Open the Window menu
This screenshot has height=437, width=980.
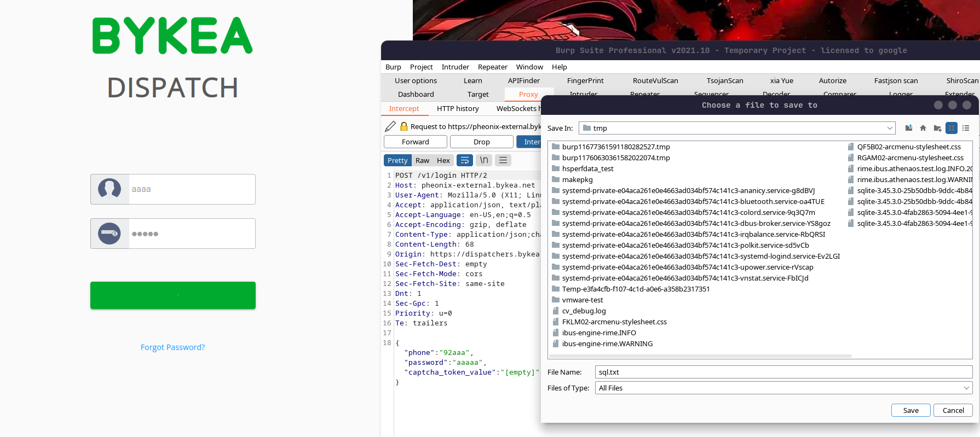point(529,67)
